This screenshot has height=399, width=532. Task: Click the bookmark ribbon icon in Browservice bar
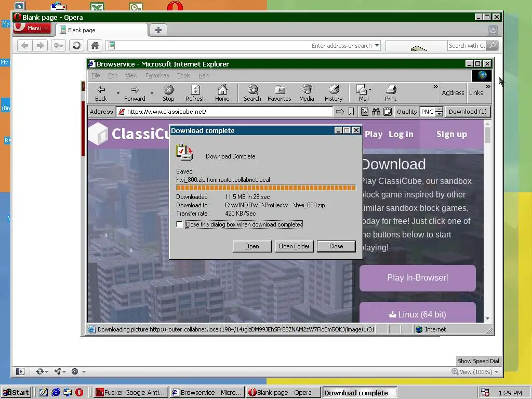(x=351, y=112)
